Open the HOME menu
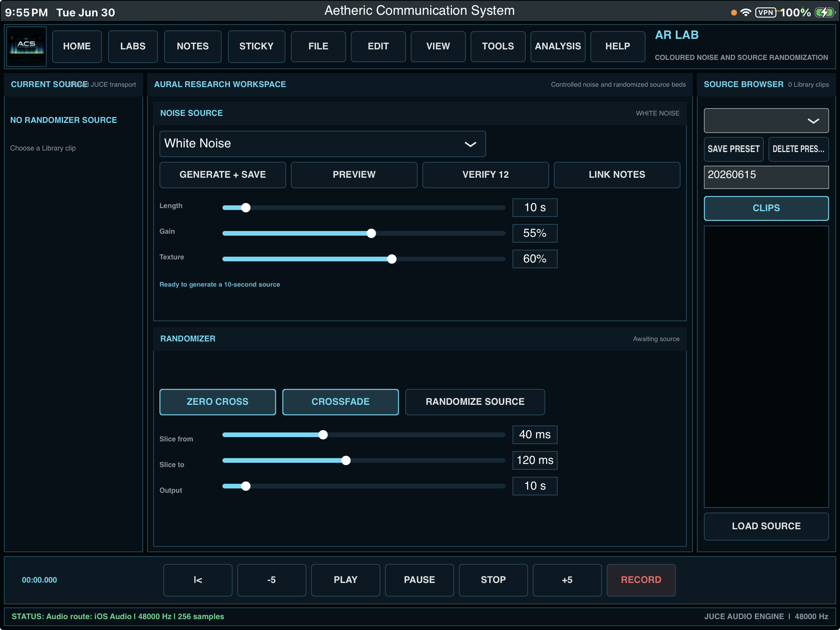840x630 pixels. [77, 46]
